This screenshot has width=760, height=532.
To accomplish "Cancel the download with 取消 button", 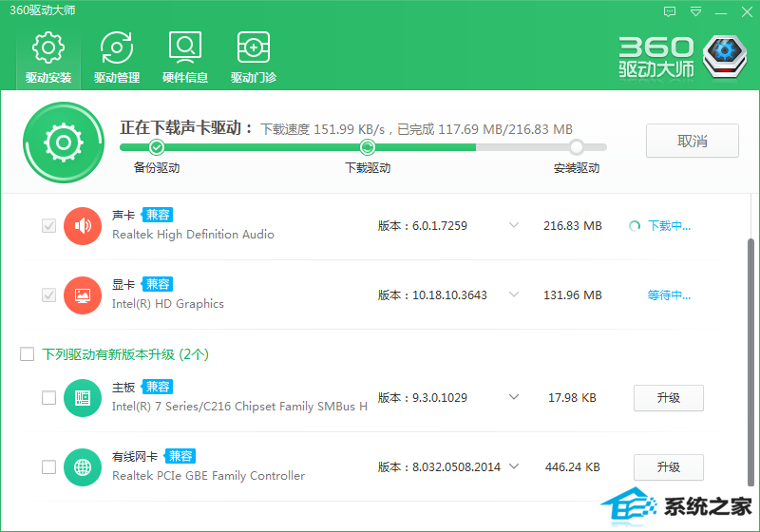I will coord(693,141).
